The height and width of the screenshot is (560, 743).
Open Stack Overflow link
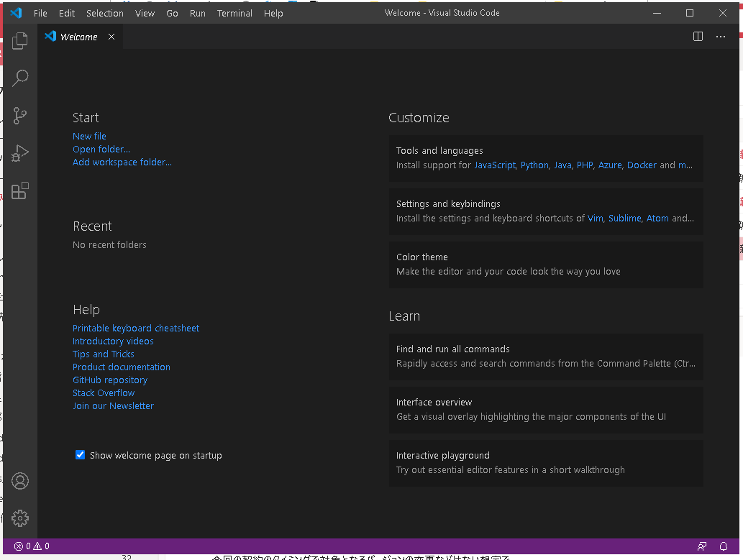[x=104, y=393]
